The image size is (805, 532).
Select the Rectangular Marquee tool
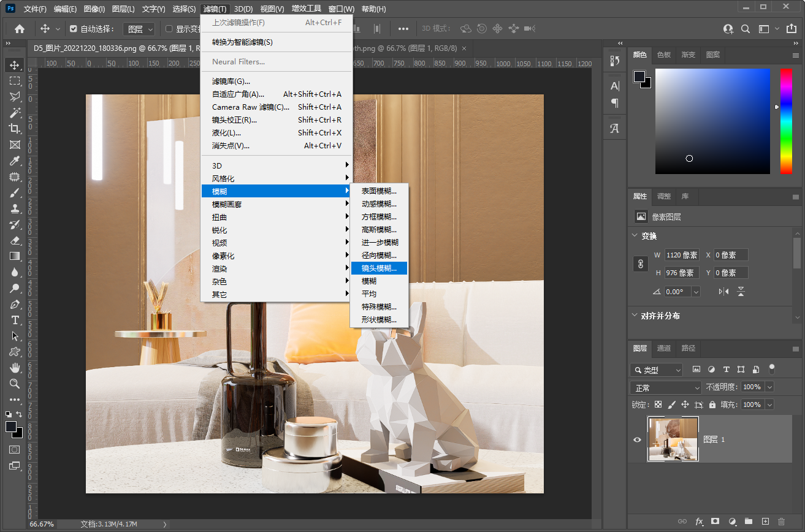point(15,81)
